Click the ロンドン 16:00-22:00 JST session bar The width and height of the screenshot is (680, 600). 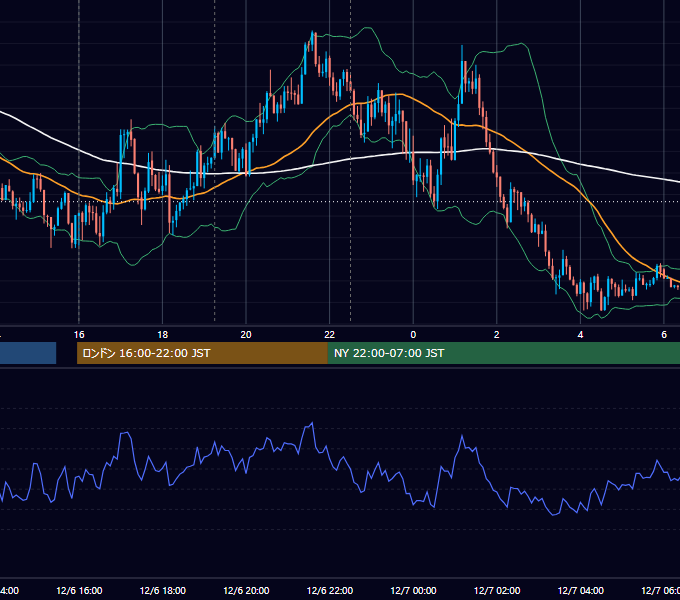pos(202,353)
